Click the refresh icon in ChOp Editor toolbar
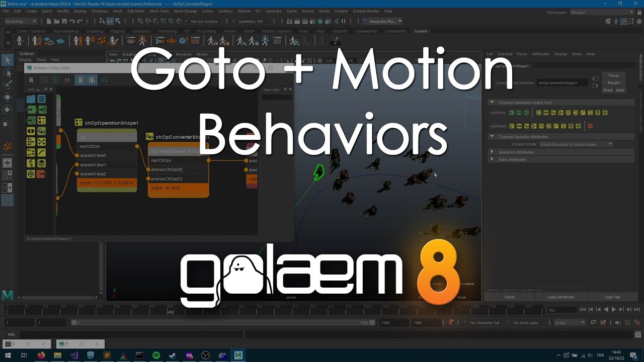 tap(105, 80)
